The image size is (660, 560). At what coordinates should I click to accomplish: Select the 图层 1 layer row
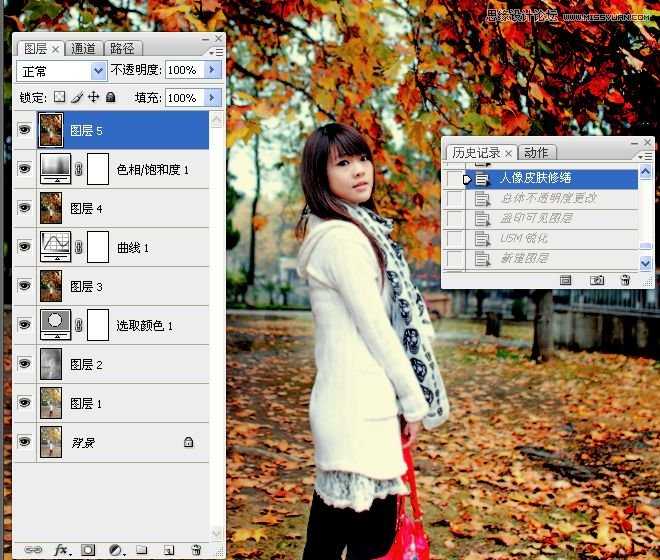(x=112, y=403)
